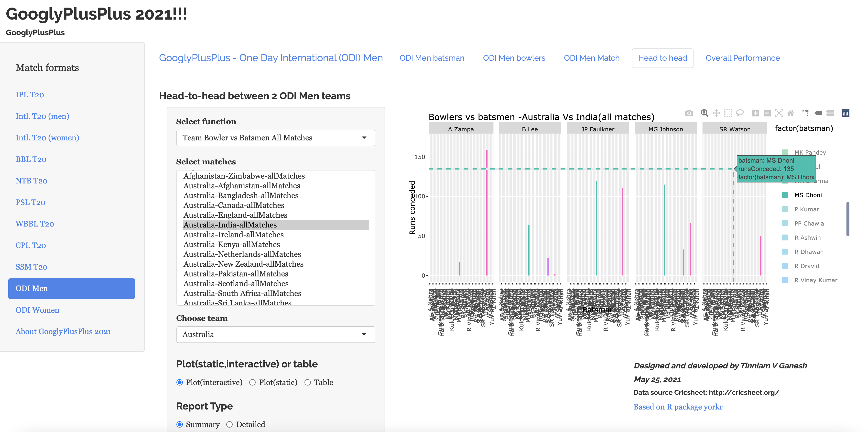This screenshot has width=868, height=432.
Task: Select the Zoom tool in plot toolbar
Action: pos(704,113)
